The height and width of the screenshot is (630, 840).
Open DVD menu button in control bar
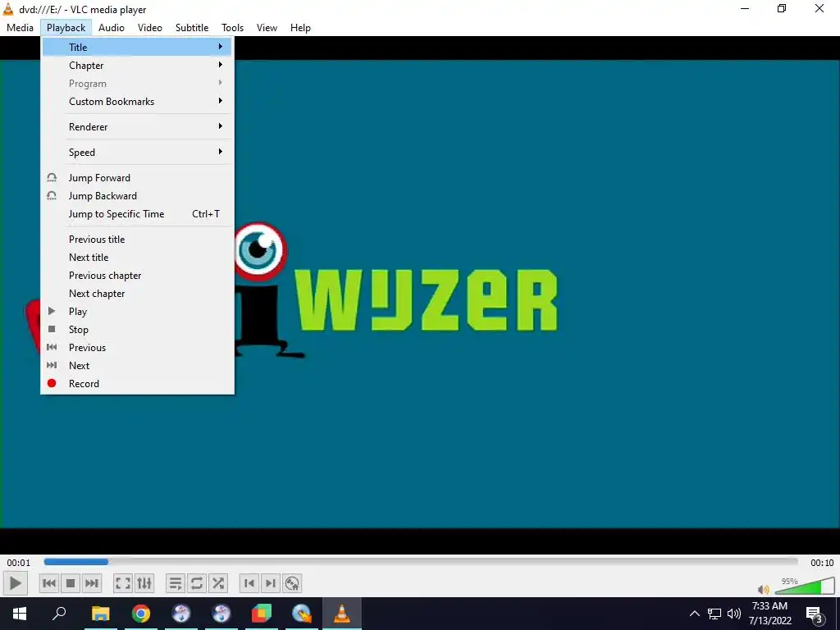click(x=292, y=583)
